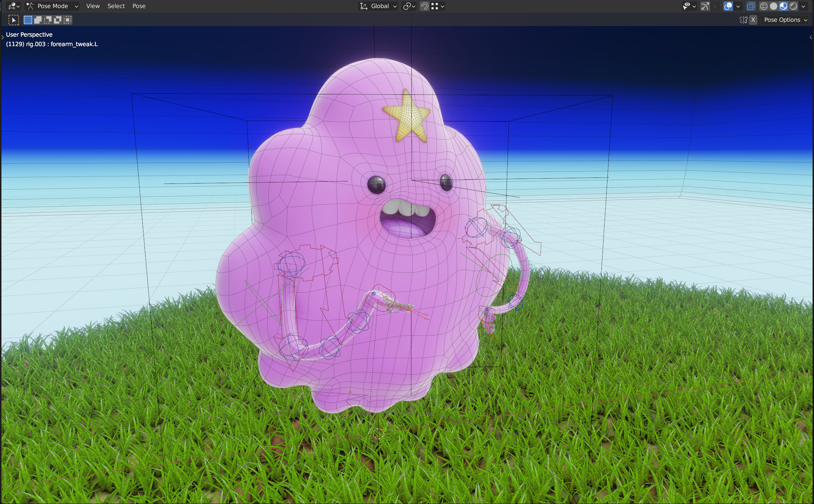The height and width of the screenshot is (504, 814).
Task: Choose Invert Existing Selection mode
Action: [57, 20]
